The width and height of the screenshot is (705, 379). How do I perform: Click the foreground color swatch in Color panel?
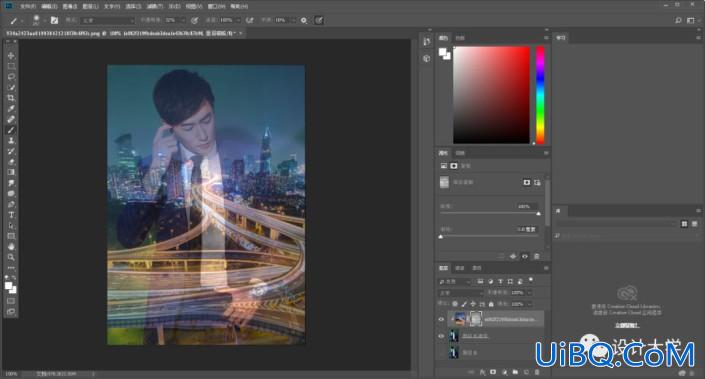pos(443,52)
